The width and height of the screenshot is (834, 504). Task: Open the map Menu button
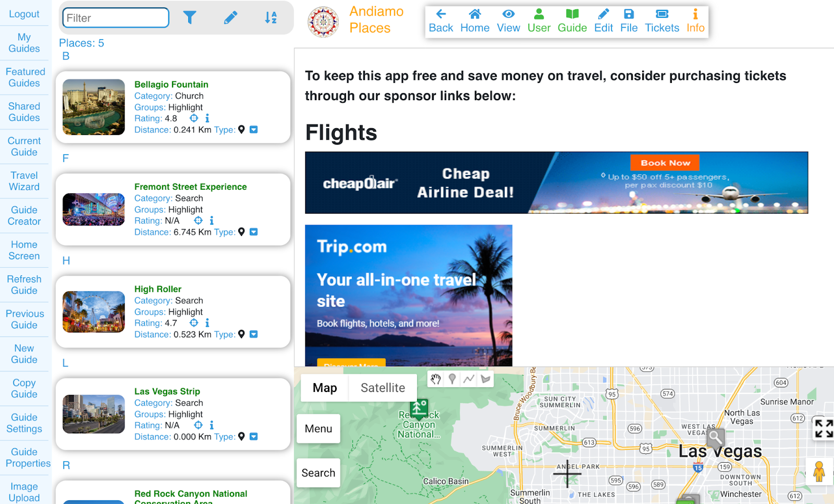pyautogui.click(x=318, y=428)
